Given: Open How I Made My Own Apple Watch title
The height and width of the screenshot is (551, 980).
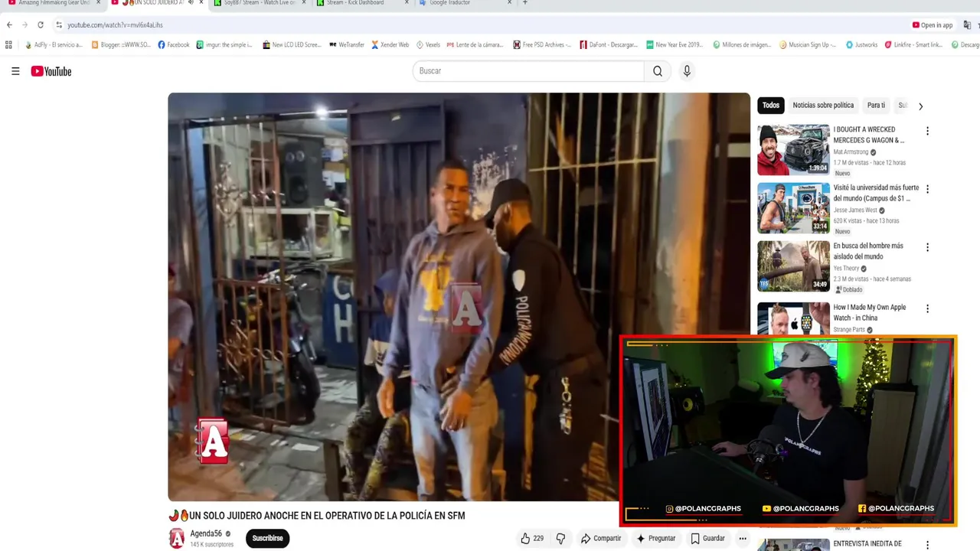Looking at the screenshot, I should tap(870, 312).
